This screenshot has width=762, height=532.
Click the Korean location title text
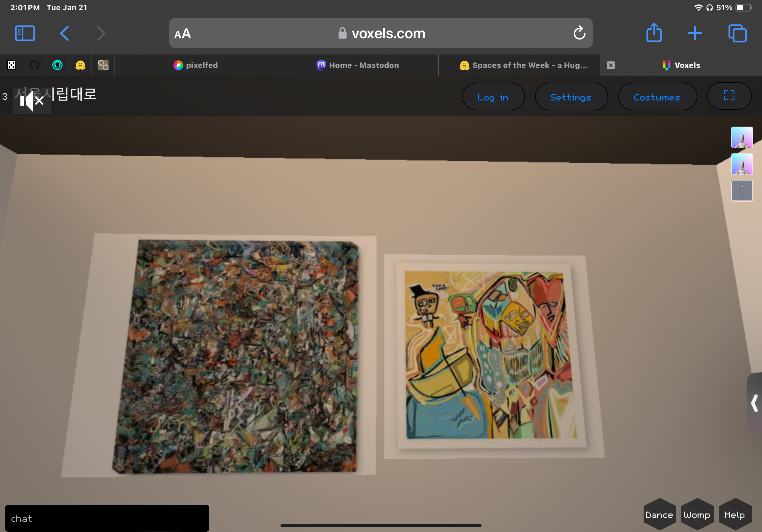[56, 94]
